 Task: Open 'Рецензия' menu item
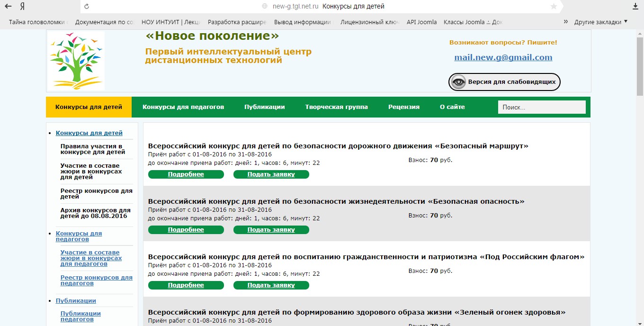(404, 107)
